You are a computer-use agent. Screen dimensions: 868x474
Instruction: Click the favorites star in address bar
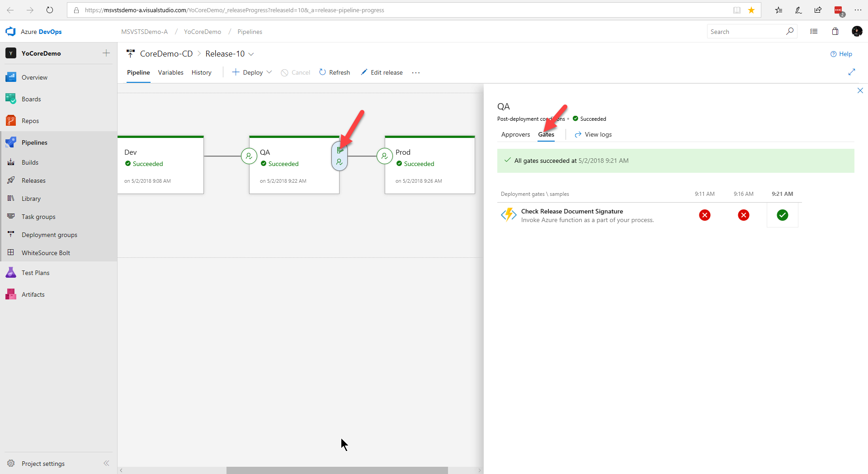coord(751,10)
